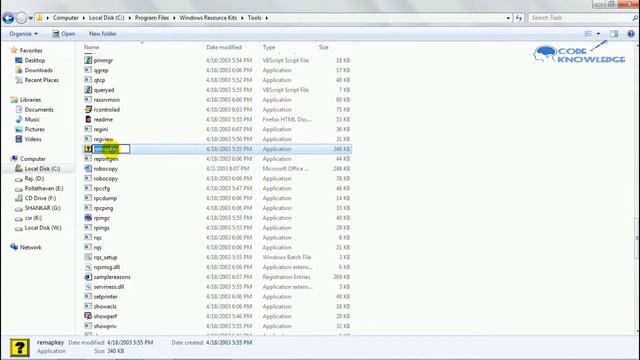Image resolution: width=640 pixels, height=360 pixels.
Task: Open the address bar history dropdown
Action: point(508,18)
